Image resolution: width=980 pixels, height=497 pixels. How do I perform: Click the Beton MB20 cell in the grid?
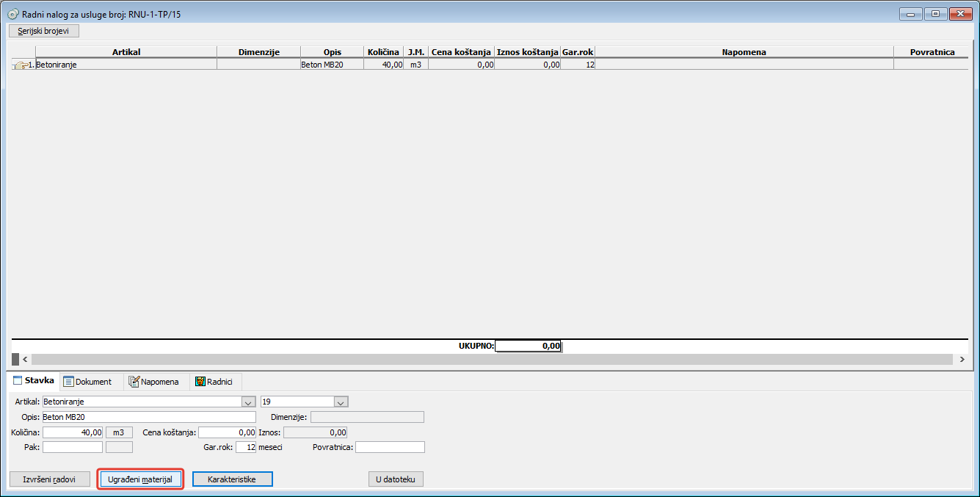coord(332,65)
